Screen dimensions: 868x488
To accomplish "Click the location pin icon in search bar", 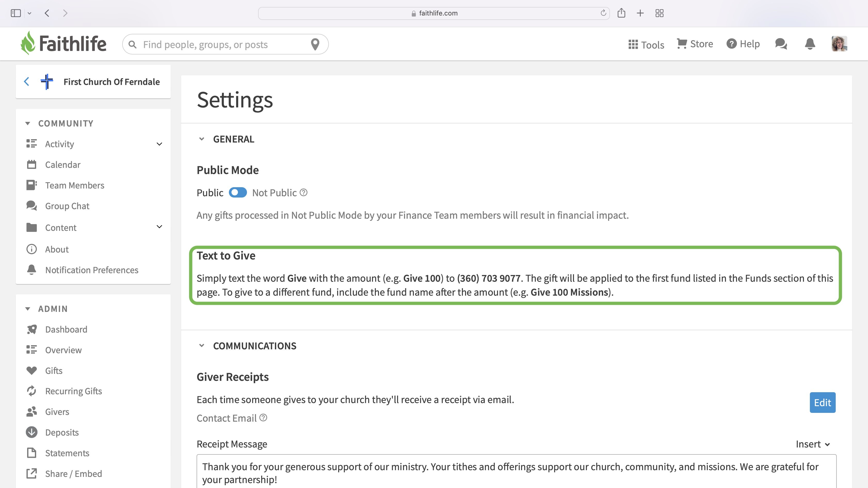I will [x=315, y=44].
